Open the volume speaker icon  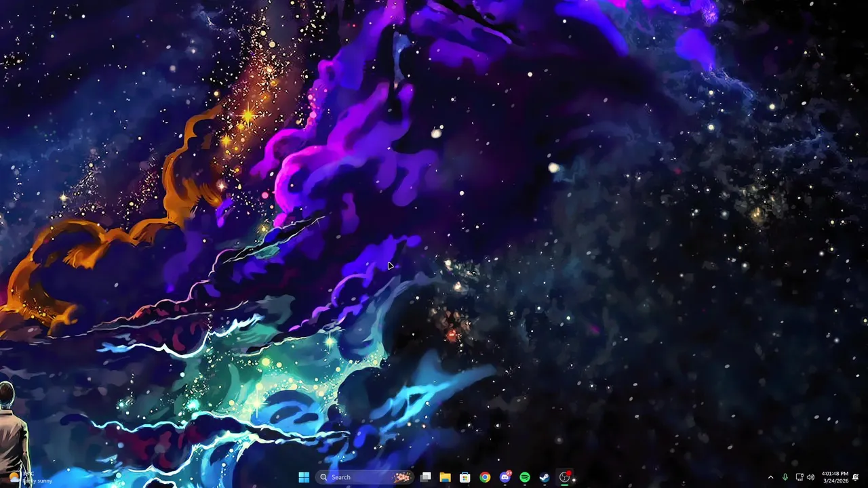810,477
